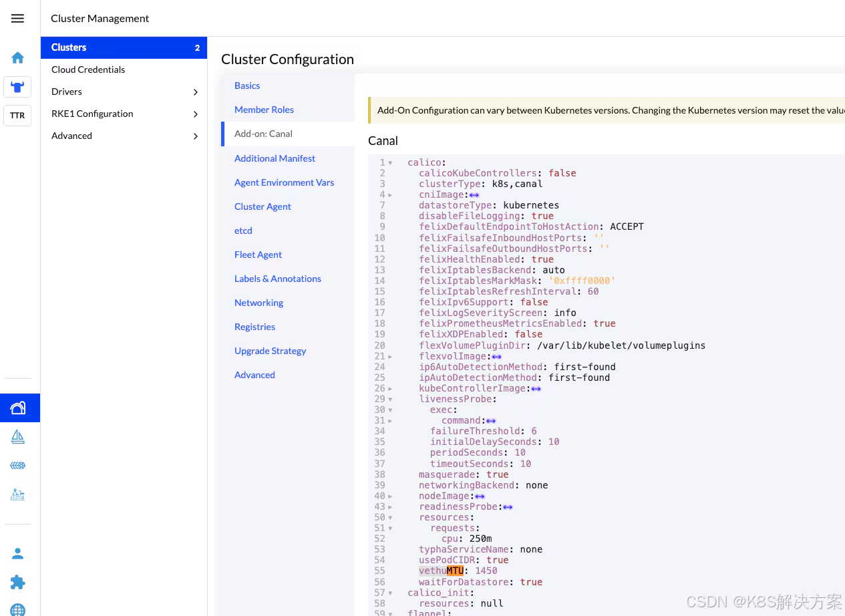845x616 pixels.
Task: Open Users & Authentication person icon
Action: click(x=18, y=553)
